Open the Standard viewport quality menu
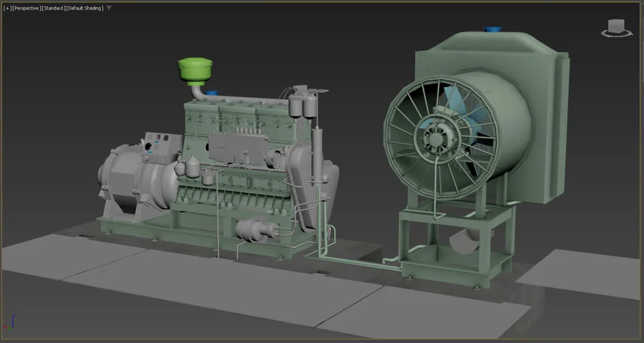This screenshot has height=343, width=644. coord(54,8)
